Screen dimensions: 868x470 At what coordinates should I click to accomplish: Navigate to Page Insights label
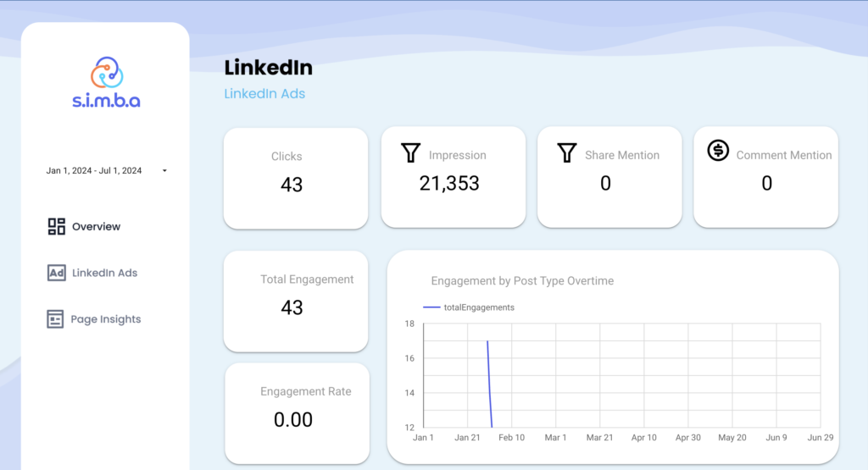click(x=106, y=320)
